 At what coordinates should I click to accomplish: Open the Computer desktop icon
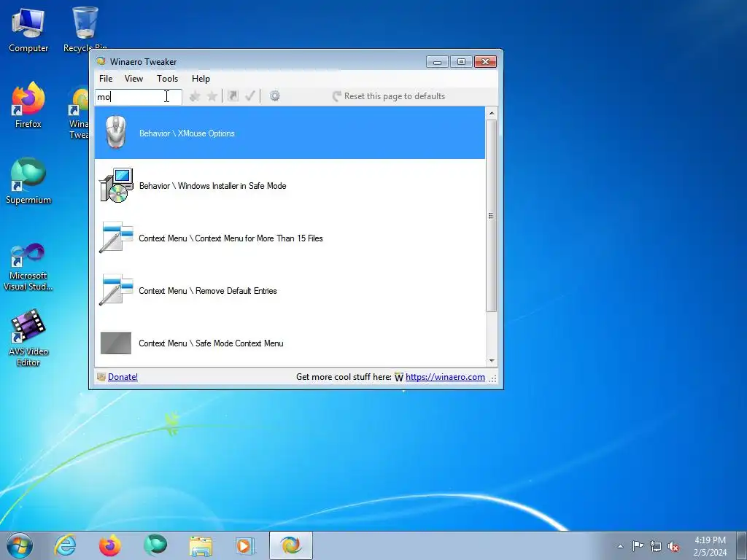point(28,29)
